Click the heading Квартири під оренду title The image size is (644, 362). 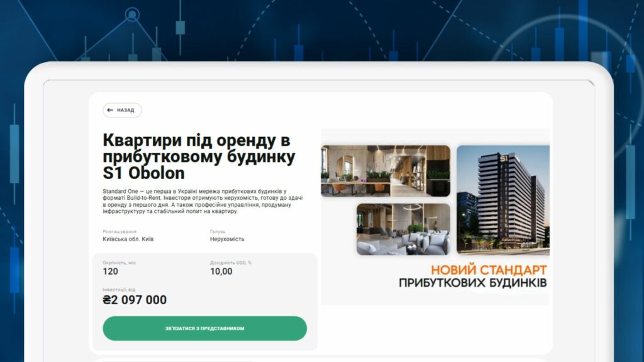[x=199, y=156]
